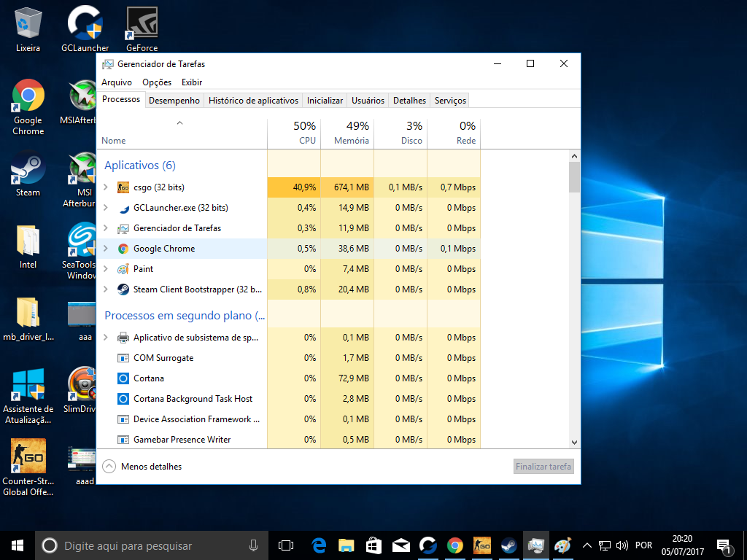This screenshot has height=560, width=747.
Task: Click the Gerenciador de Tarefas process row icon
Action: pos(123,228)
